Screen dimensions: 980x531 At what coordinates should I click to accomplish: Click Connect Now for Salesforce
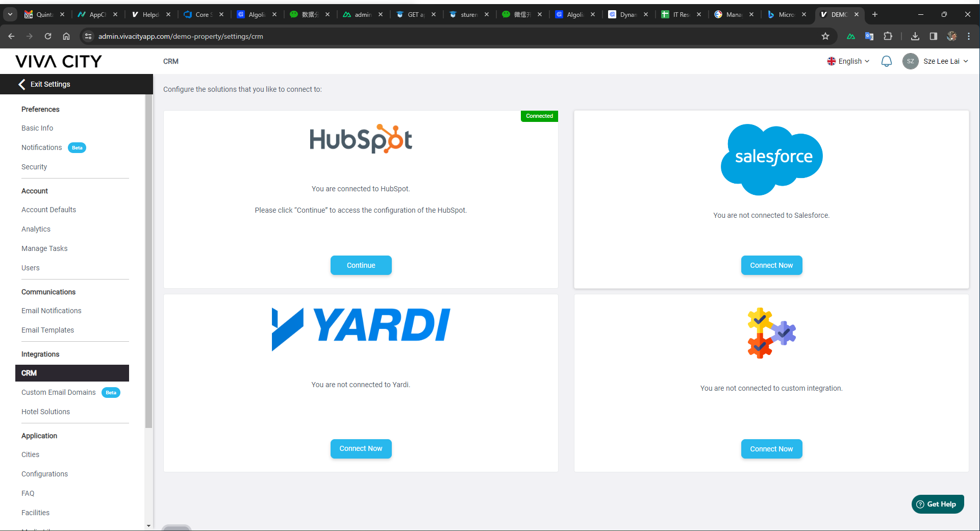[771, 265]
